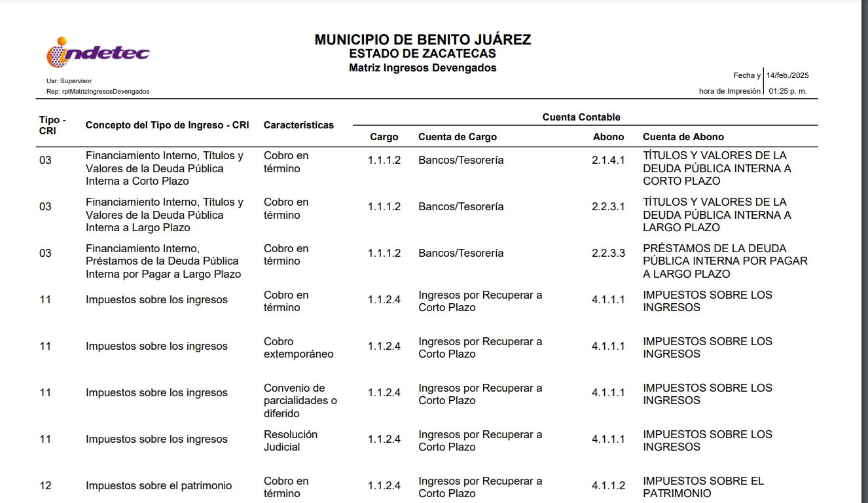Click Bancos/Tesorería in the first row
The width and height of the screenshot is (868, 503).
[460, 159]
